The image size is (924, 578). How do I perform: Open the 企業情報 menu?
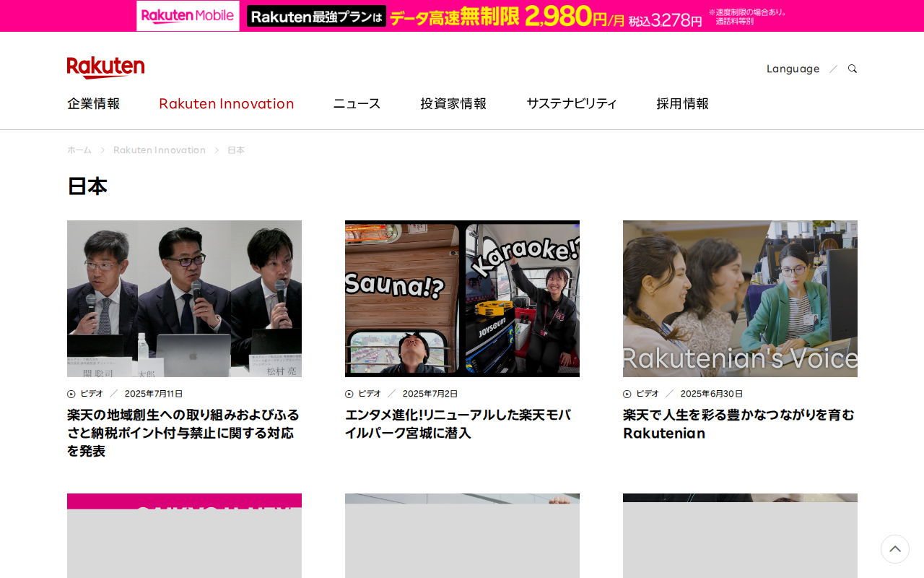click(x=94, y=103)
